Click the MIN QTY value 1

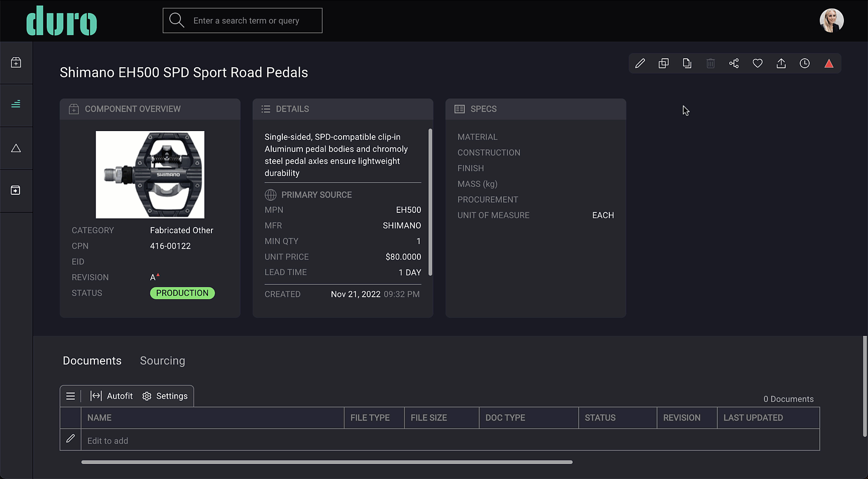click(418, 241)
